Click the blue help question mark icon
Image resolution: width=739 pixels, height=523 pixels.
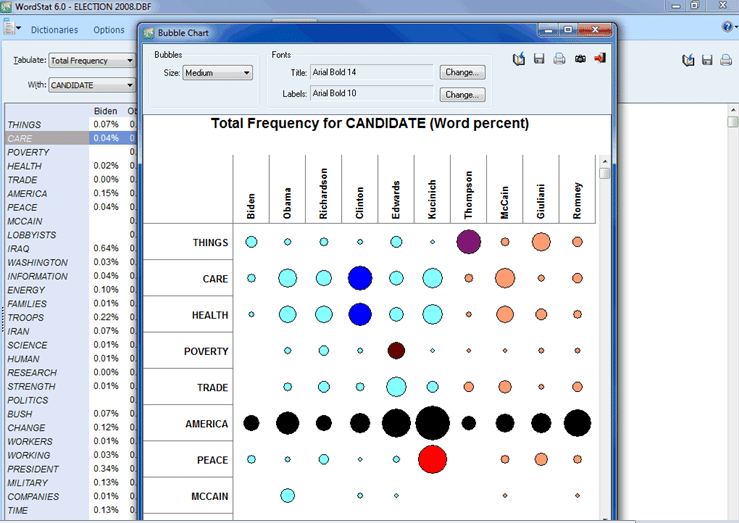click(727, 27)
